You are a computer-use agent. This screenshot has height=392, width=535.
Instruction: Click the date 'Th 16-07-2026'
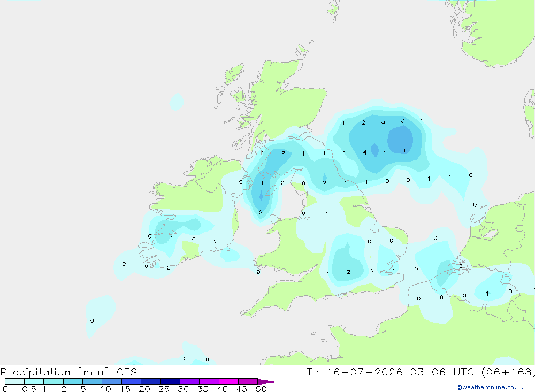pos(355,372)
